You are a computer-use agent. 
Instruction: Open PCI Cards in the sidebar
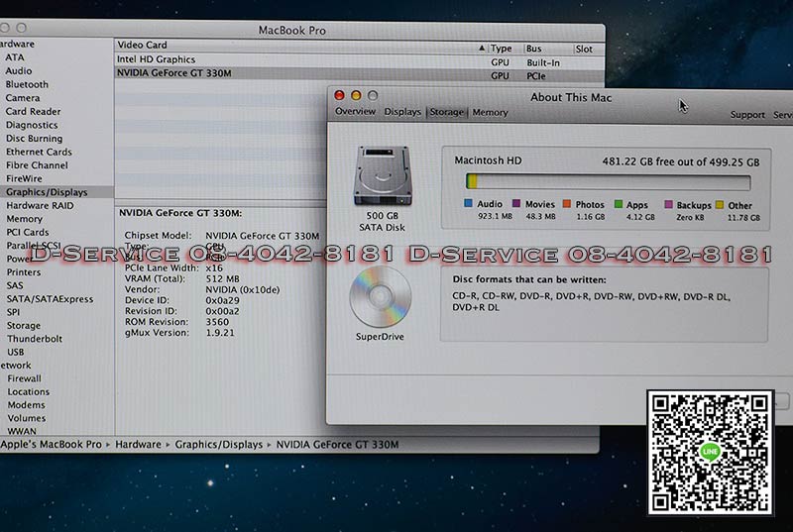point(28,232)
